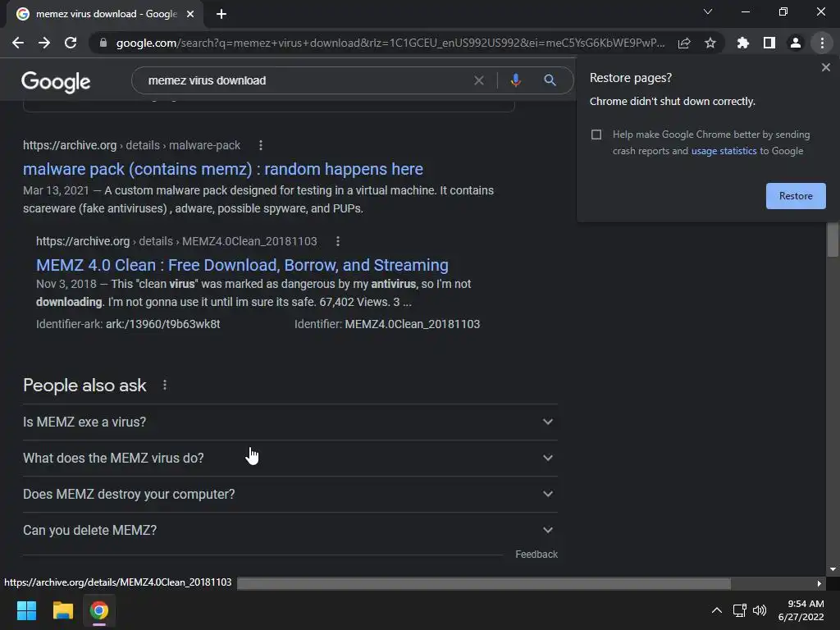The height and width of the screenshot is (630, 840).
Task: Open malware pack (contains memz) result
Action: click(223, 169)
